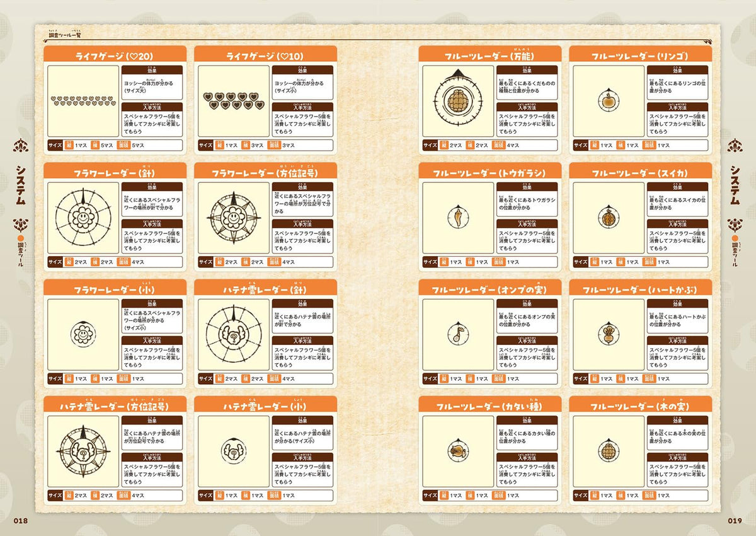Select the 効果 label in the フルーツレーダー(スイカ) card
756x536 pixels.
click(679, 187)
